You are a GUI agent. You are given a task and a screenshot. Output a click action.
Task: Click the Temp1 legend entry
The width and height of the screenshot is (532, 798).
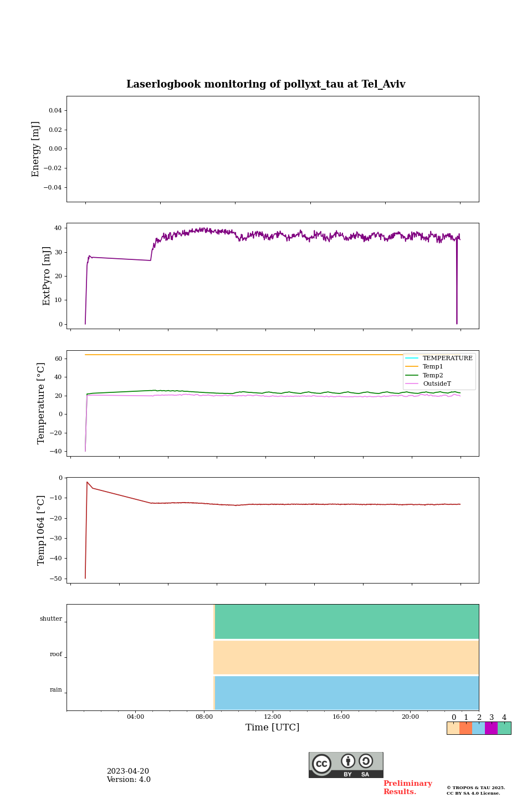click(x=424, y=366)
